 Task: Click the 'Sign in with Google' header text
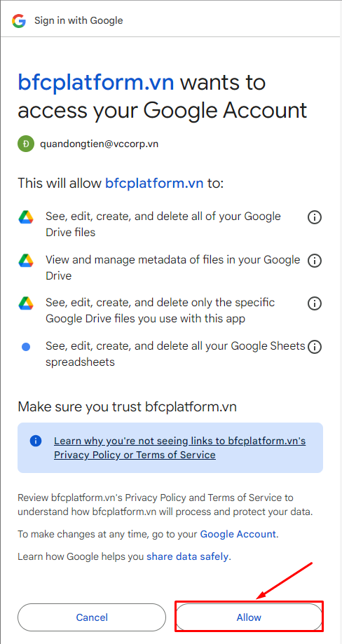[x=78, y=20]
